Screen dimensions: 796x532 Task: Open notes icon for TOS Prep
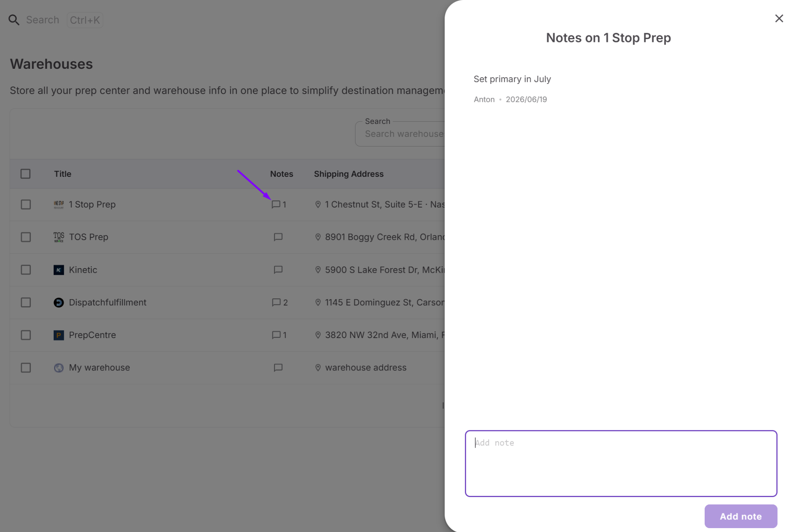click(x=278, y=237)
